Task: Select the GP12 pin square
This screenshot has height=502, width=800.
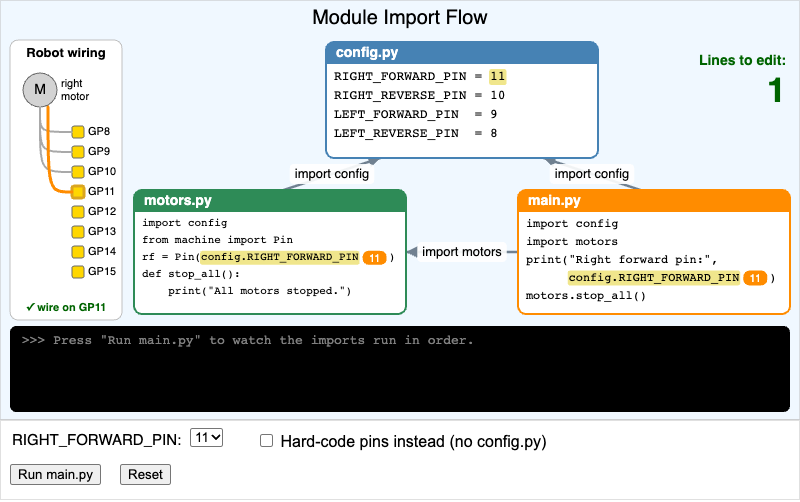Action: [x=78, y=211]
